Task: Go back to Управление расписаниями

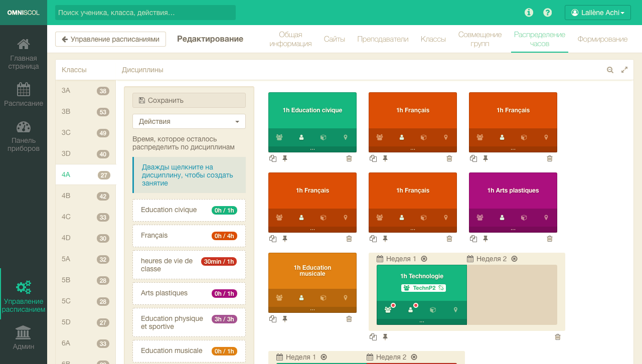Action: [x=110, y=39]
